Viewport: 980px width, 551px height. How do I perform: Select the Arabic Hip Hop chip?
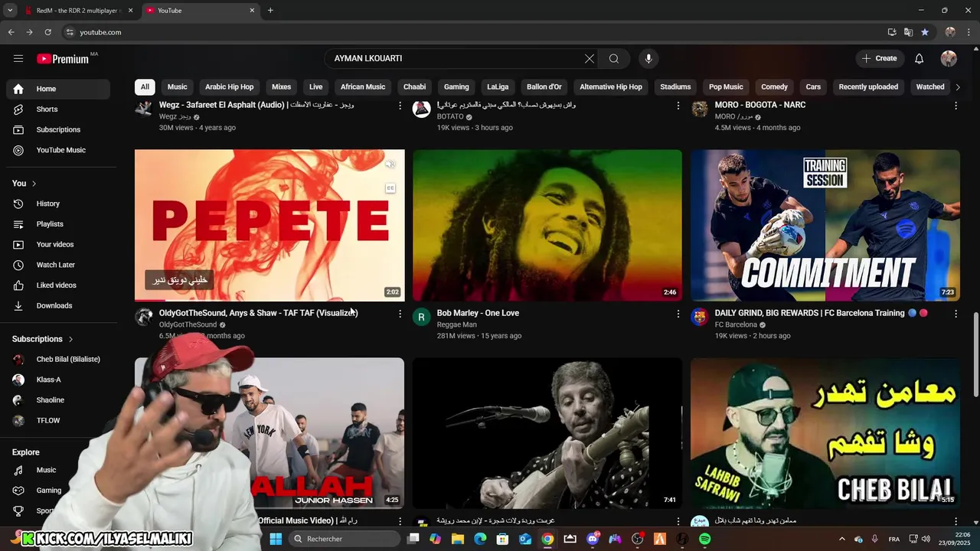(x=229, y=86)
